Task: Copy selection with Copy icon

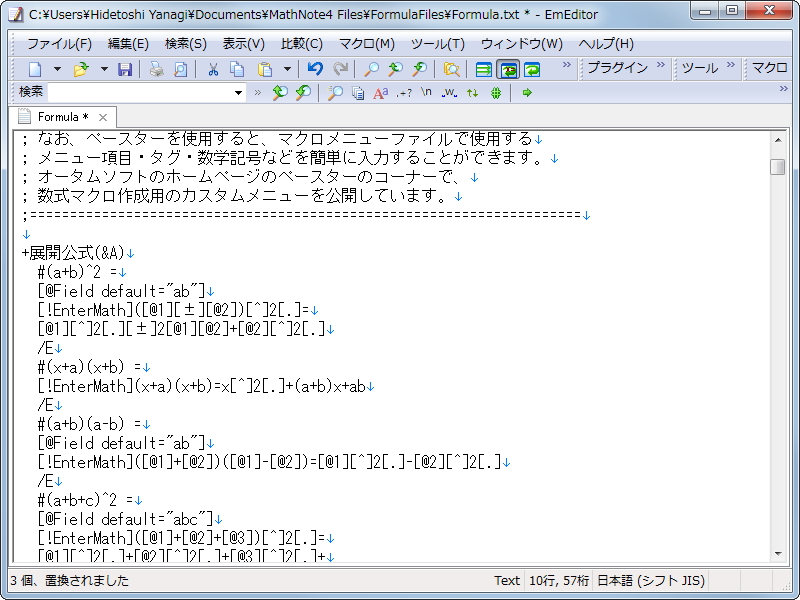Action: 237,69
